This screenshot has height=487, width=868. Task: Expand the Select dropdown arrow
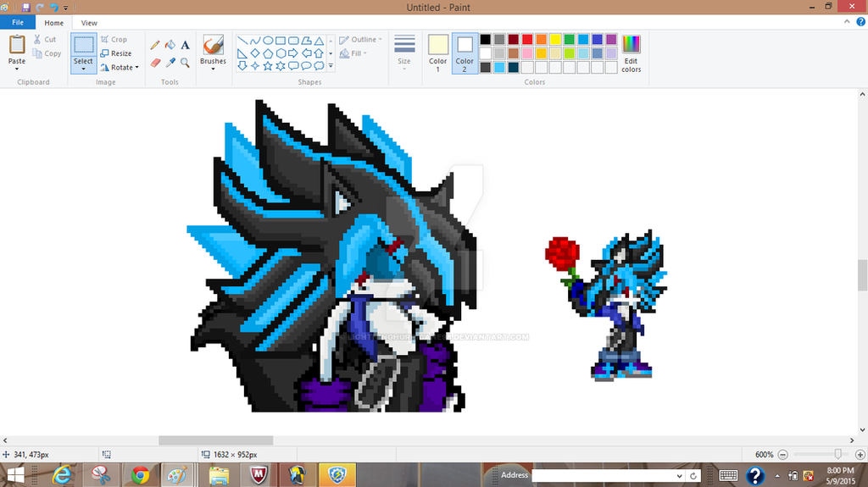click(84, 69)
